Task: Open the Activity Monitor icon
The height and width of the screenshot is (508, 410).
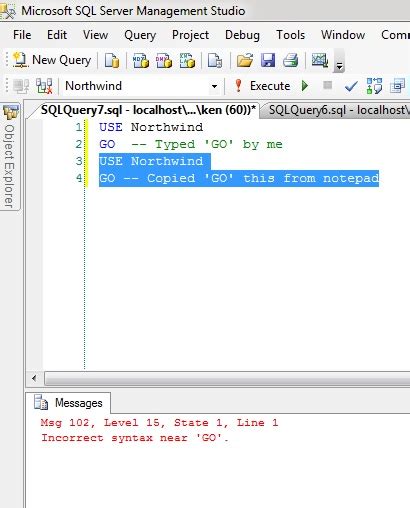Action: tap(320, 61)
